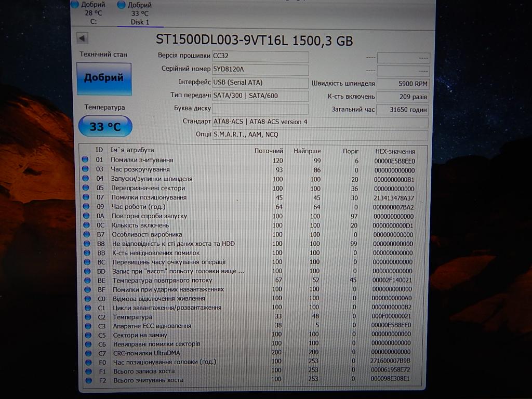Screen dimensions: 532x399
Task: Click the firmware version field CC32
Action: [x=260, y=56]
